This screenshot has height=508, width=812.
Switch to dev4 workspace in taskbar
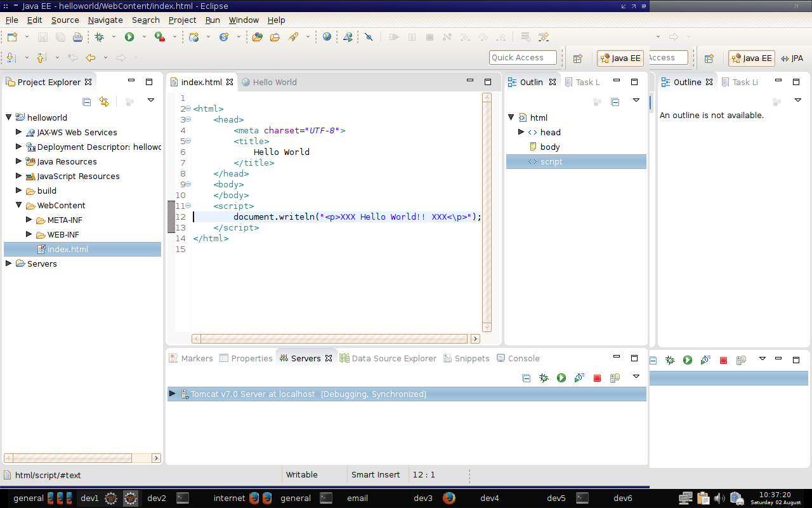[489, 498]
